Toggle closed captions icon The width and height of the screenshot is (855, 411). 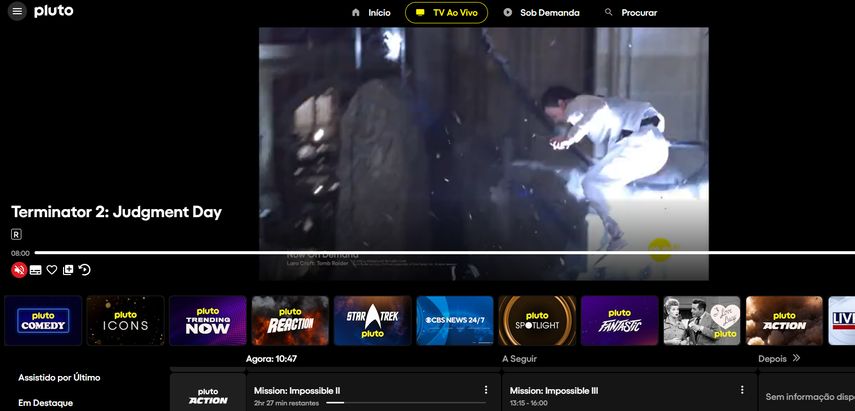(x=35, y=270)
